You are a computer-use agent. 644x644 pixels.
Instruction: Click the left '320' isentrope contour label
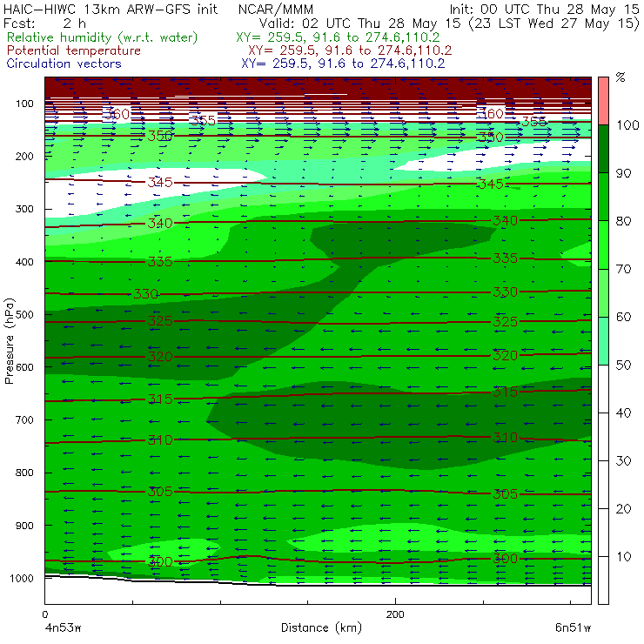pos(160,356)
